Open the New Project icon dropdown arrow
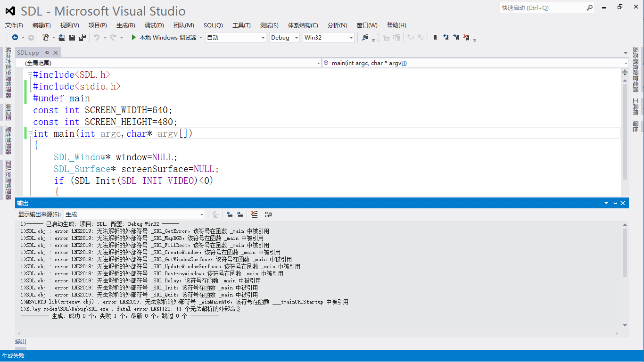This screenshot has width=644, height=362. 53,38
